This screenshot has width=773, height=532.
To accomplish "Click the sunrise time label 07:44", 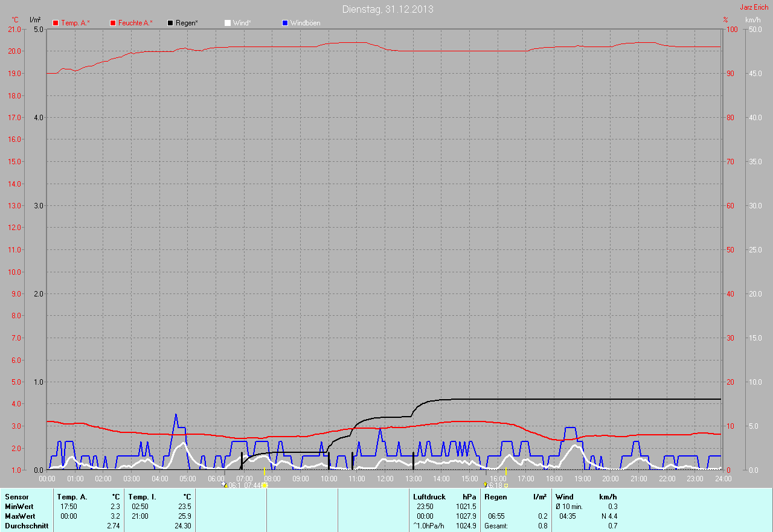I will [254, 485].
